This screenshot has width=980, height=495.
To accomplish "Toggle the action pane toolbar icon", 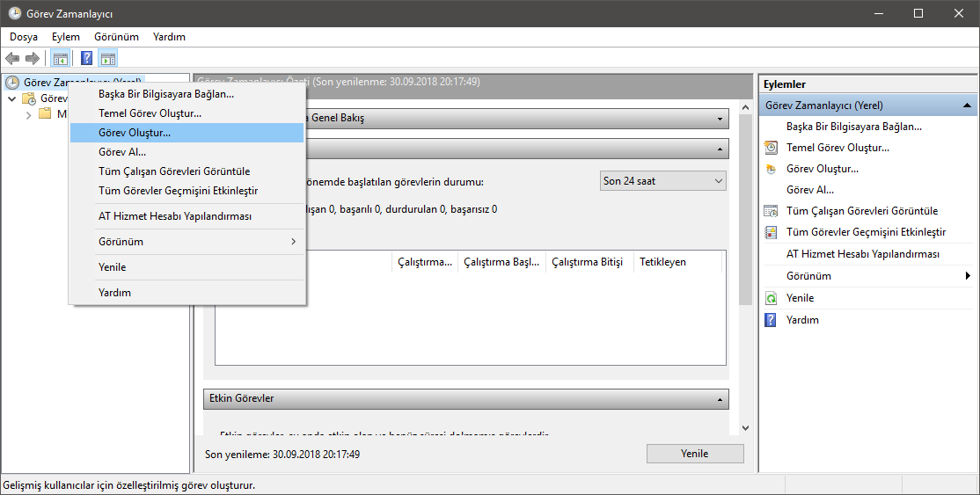I will (108, 59).
